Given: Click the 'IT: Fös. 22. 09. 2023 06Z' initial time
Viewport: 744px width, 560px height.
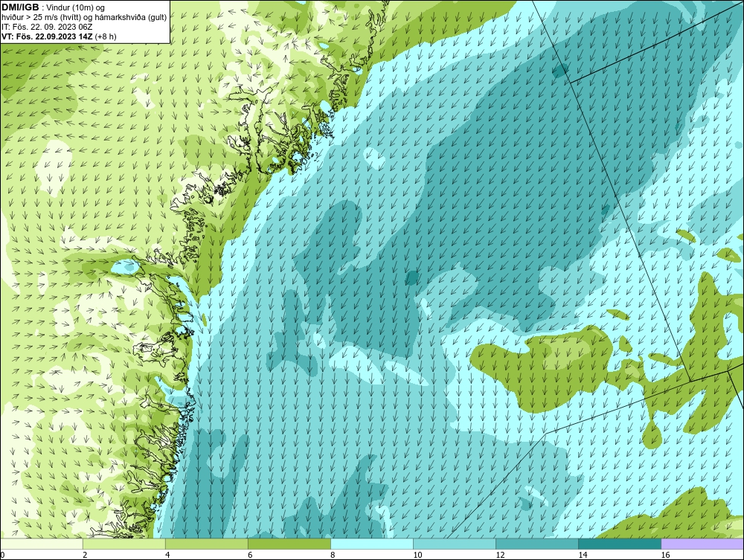Looking at the screenshot, I should pyautogui.click(x=47, y=27).
